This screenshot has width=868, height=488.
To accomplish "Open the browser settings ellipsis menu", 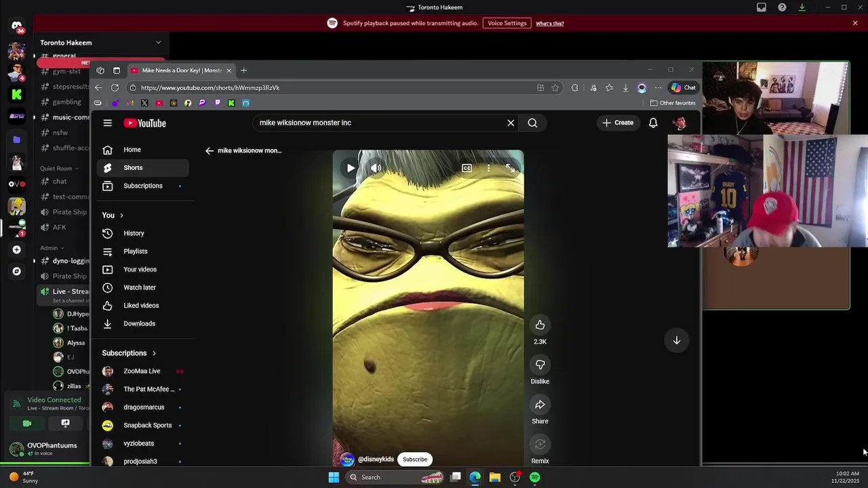I will click(x=658, y=87).
